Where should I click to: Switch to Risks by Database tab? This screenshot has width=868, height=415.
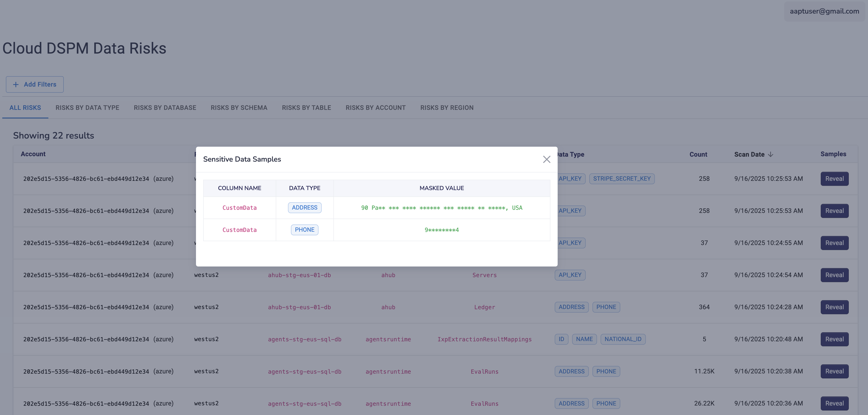[165, 108]
